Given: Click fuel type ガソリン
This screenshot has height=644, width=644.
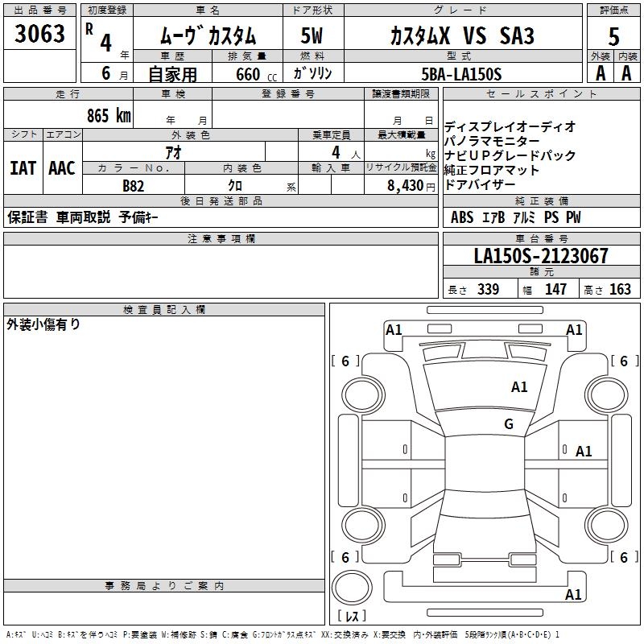Looking at the screenshot, I should (x=312, y=73).
